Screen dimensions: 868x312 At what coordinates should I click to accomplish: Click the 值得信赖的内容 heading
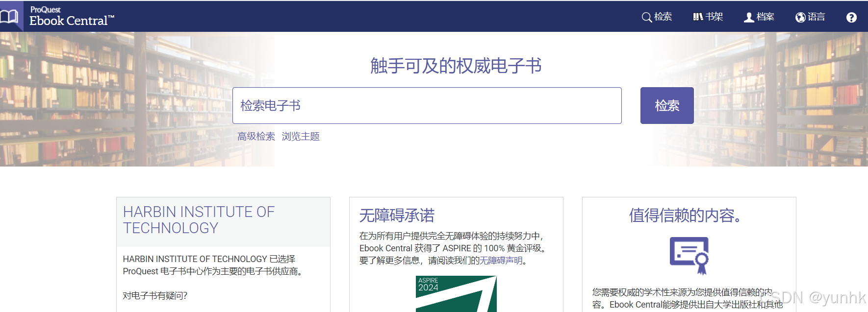click(x=685, y=216)
